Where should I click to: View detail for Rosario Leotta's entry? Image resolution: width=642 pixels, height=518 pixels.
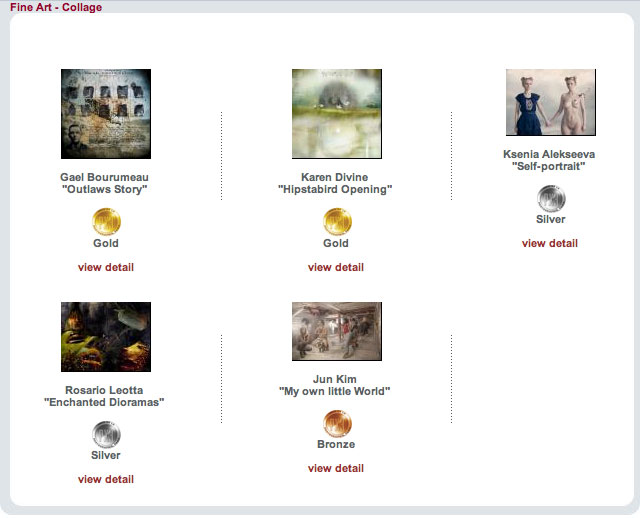click(106, 480)
